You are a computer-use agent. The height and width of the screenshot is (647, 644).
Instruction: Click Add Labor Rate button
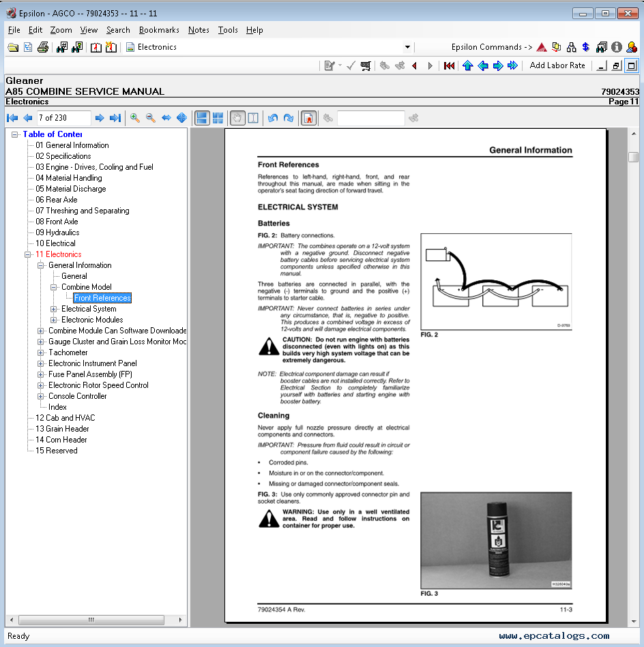(x=557, y=65)
